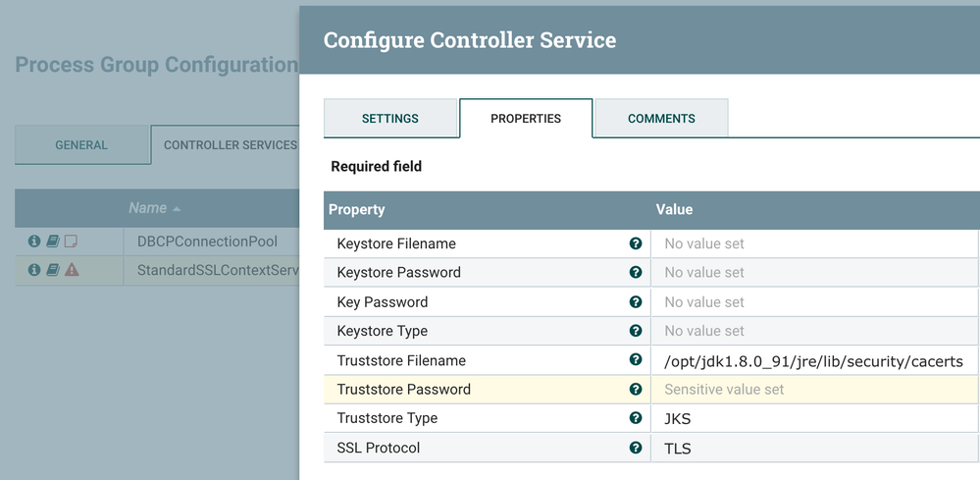Edit the Keystore Type value
This screenshot has height=480, width=980.
(x=813, y=331)
